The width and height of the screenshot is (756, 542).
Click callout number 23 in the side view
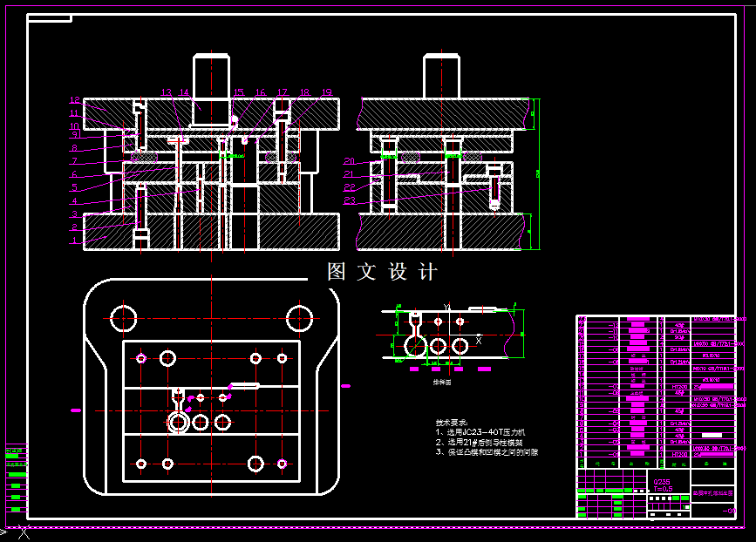pos(349,200)
